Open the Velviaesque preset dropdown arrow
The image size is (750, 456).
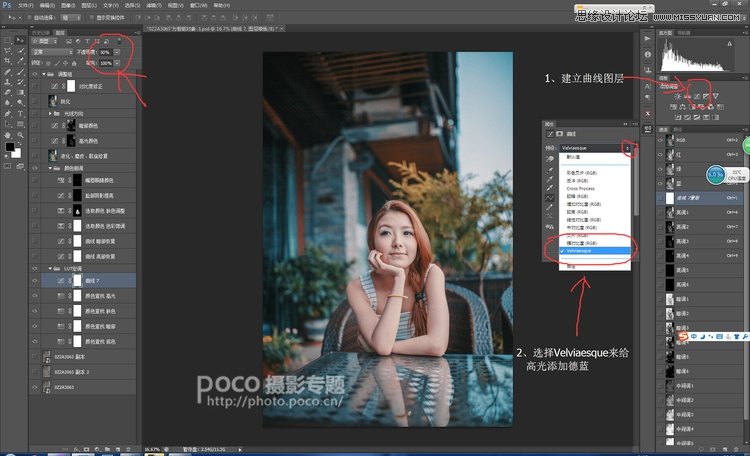point(628,148)
